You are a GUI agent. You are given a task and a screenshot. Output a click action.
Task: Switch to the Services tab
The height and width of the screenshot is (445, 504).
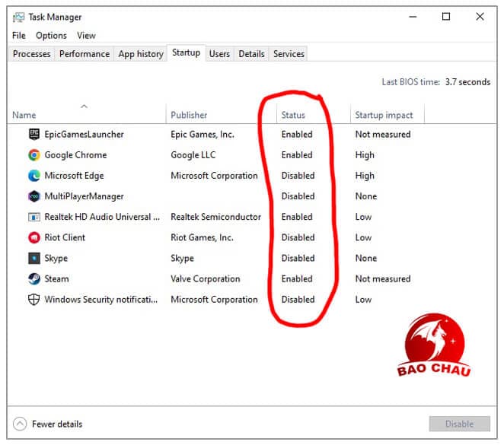[289, 53]
